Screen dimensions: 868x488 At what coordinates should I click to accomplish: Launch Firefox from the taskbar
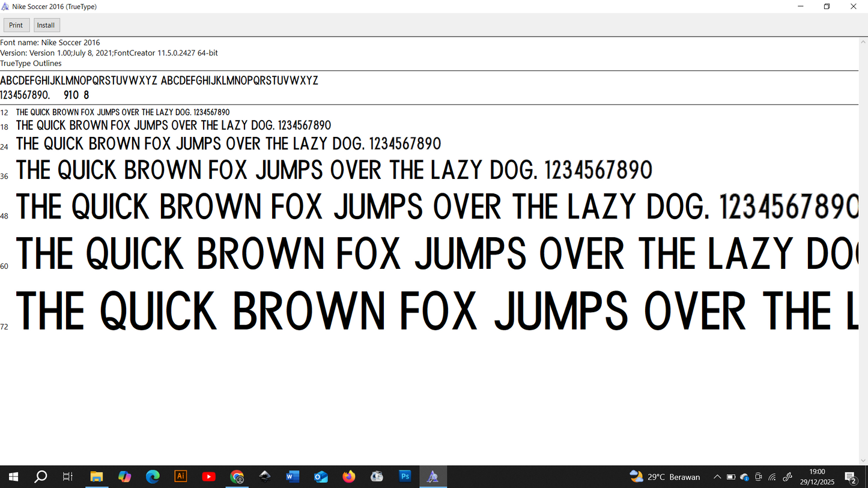349,477
